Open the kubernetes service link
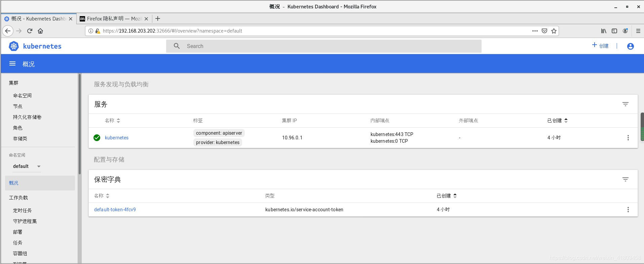644x264 pixels. pyautogui.click(x=117, y=138)
